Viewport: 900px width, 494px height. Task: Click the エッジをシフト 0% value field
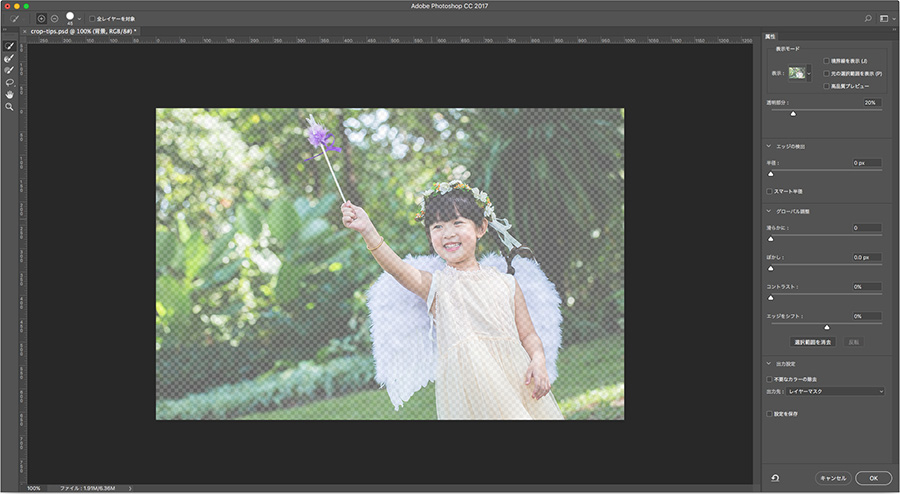pyautogui.click(x=867, y=316)
